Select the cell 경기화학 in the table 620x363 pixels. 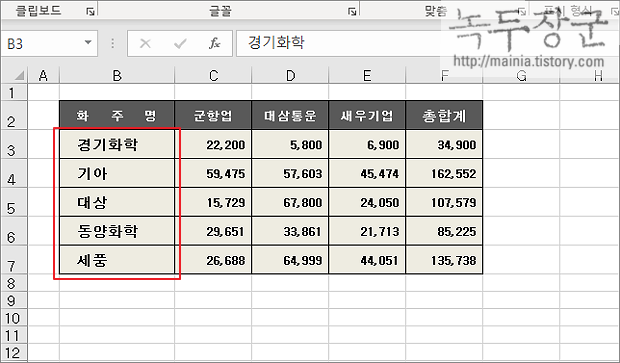coord(117,145)
